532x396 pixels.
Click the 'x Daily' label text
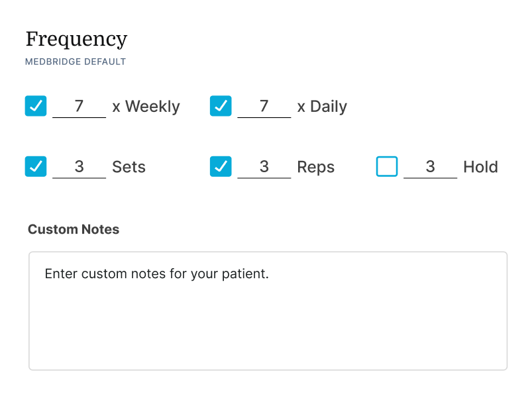pos(322,107)
